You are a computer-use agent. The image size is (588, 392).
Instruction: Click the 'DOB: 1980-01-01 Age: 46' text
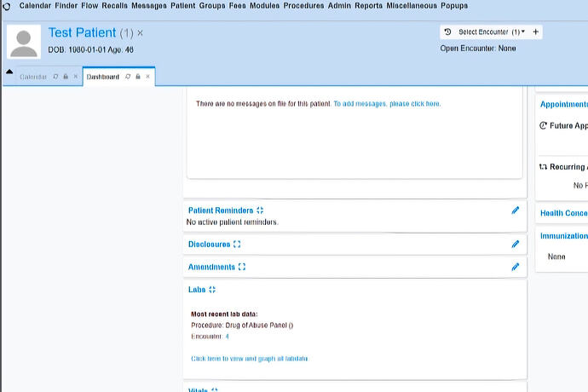(x=90, y=49)
